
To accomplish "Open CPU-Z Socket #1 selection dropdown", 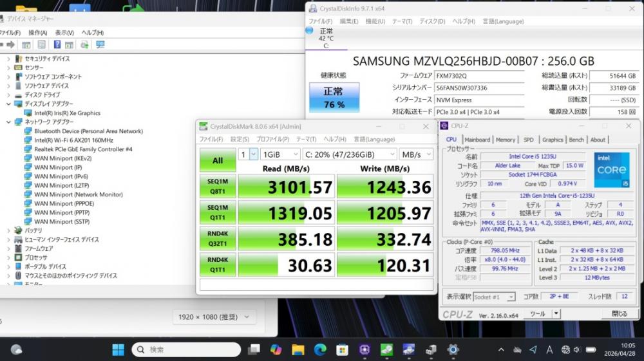I will click(x=494, y=297).
